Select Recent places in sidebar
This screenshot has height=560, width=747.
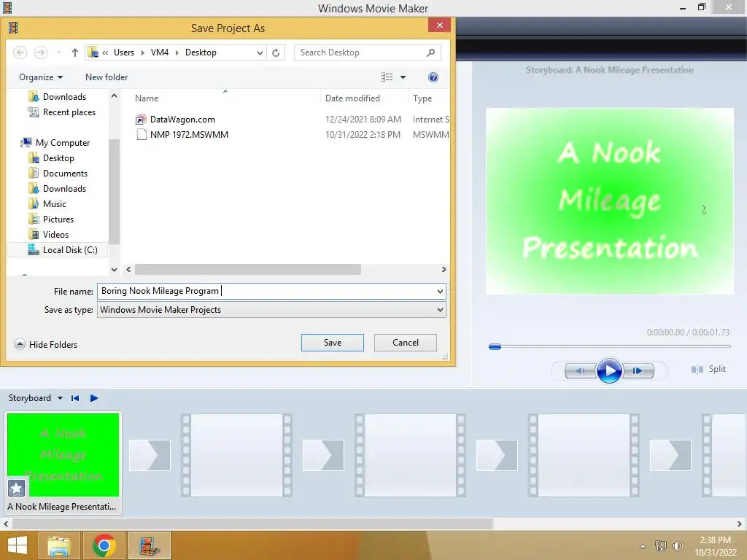tap(63, 112)
